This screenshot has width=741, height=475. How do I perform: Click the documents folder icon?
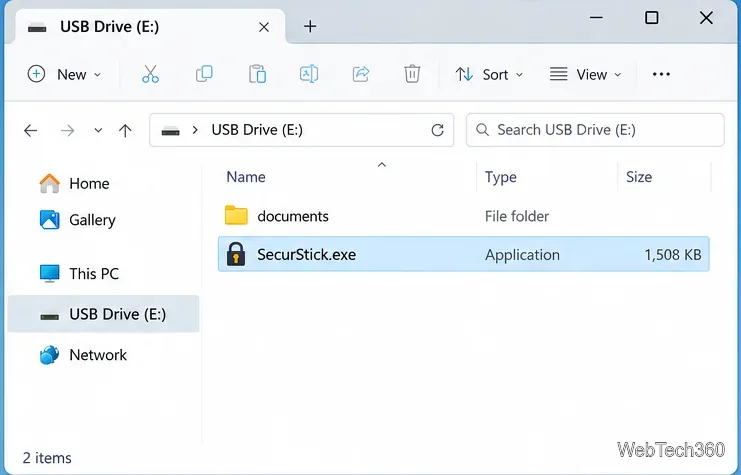[236, 216]
